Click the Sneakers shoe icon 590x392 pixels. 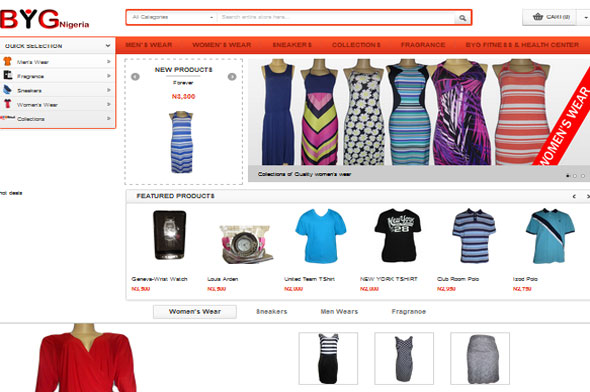point(7,90)
